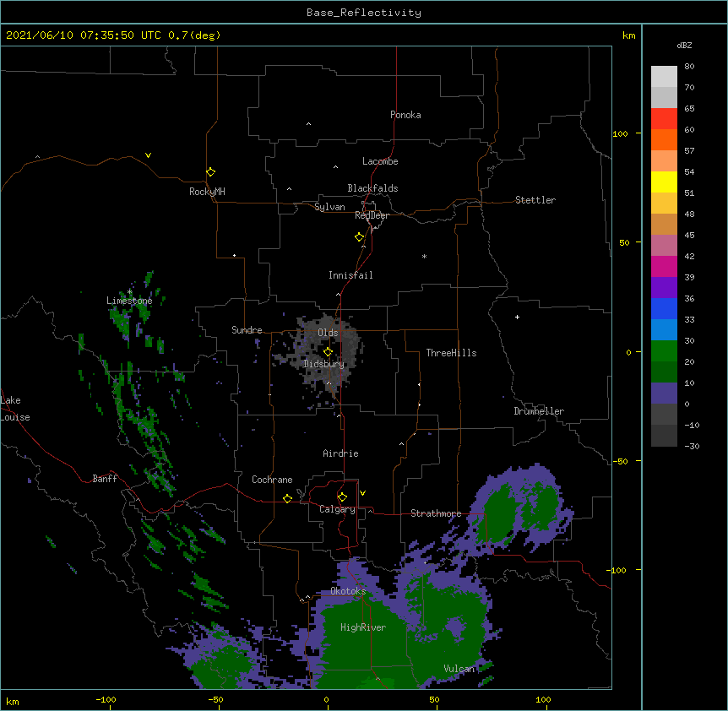Click the -100 tick on the horizontal axis
This screenshot has width=728, height=711.
(x=106, y=699)
